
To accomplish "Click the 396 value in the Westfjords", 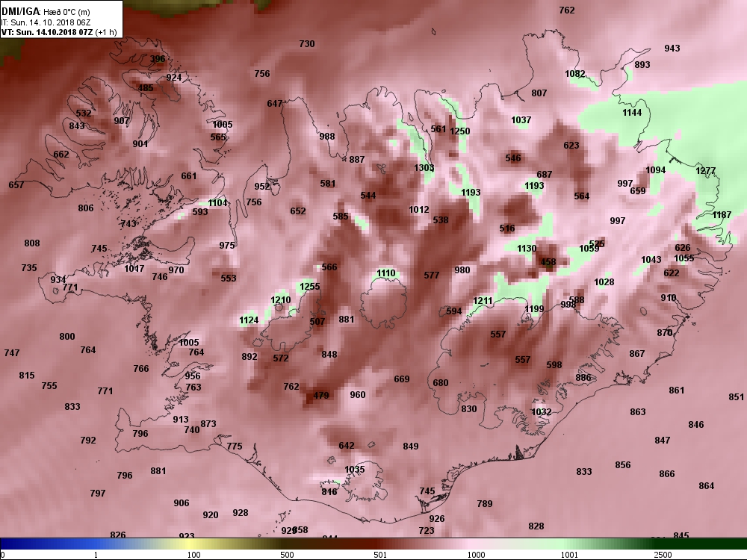I will [x=157, y=59].
